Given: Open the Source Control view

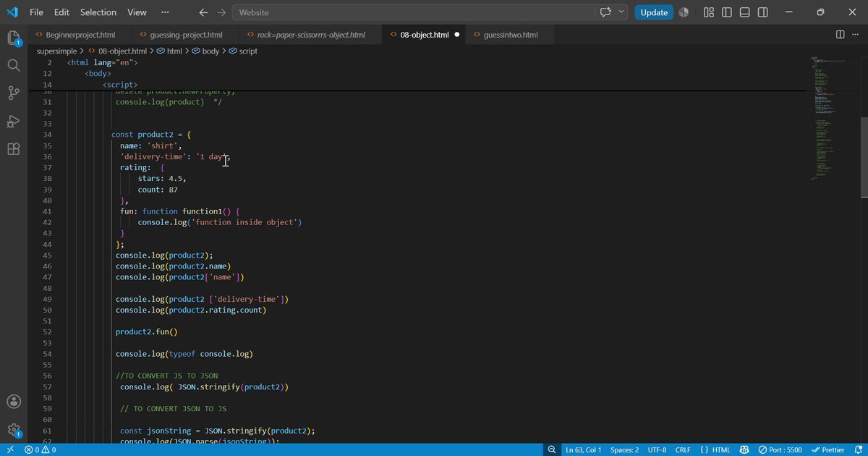Looking at the screenshot, I should click(13, 93).
